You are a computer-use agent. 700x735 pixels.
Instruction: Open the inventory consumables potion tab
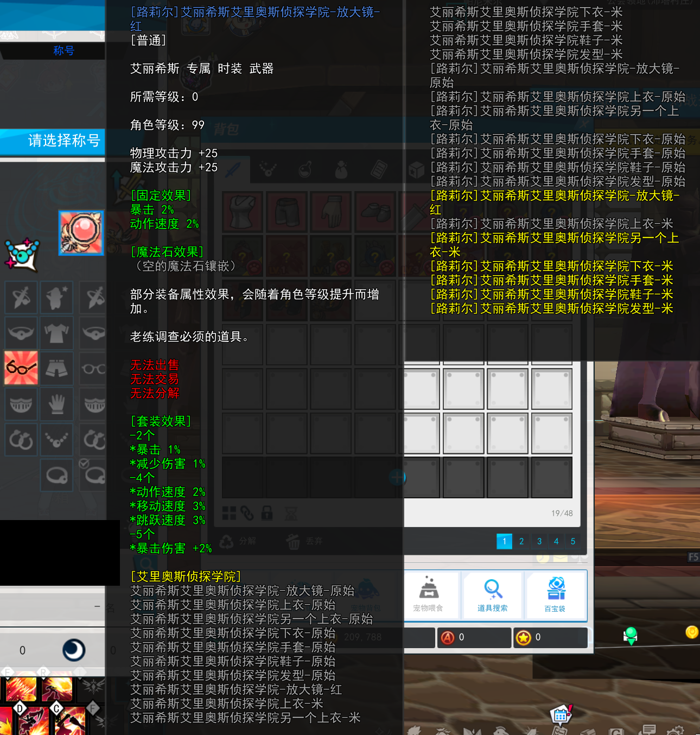coord(305,170)
